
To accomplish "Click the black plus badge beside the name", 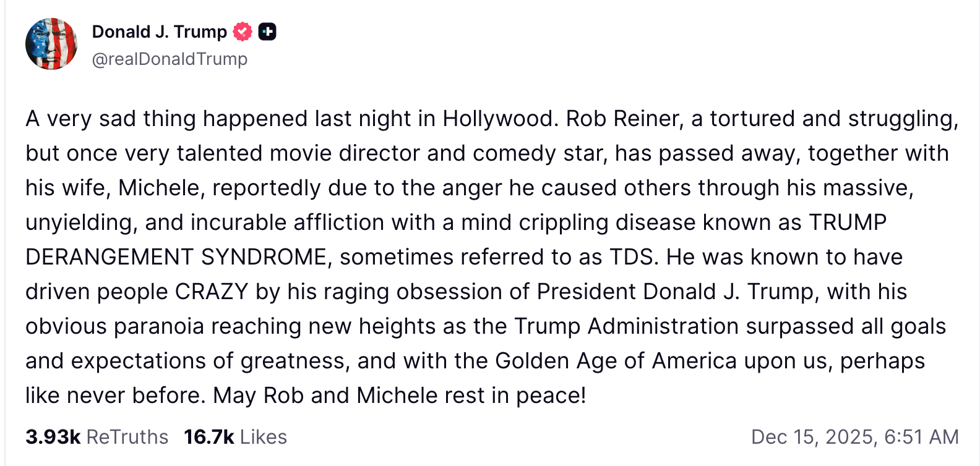I will (267, 32).
